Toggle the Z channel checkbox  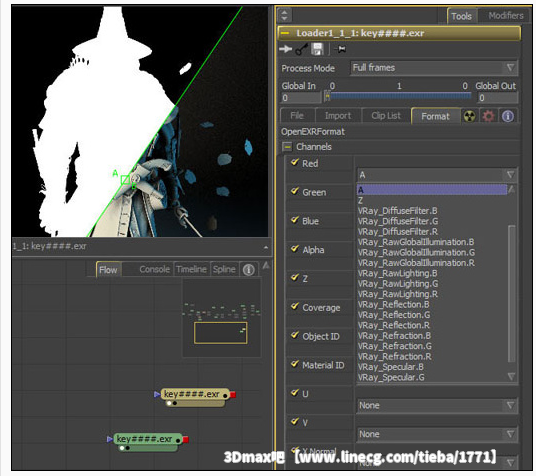294,277
